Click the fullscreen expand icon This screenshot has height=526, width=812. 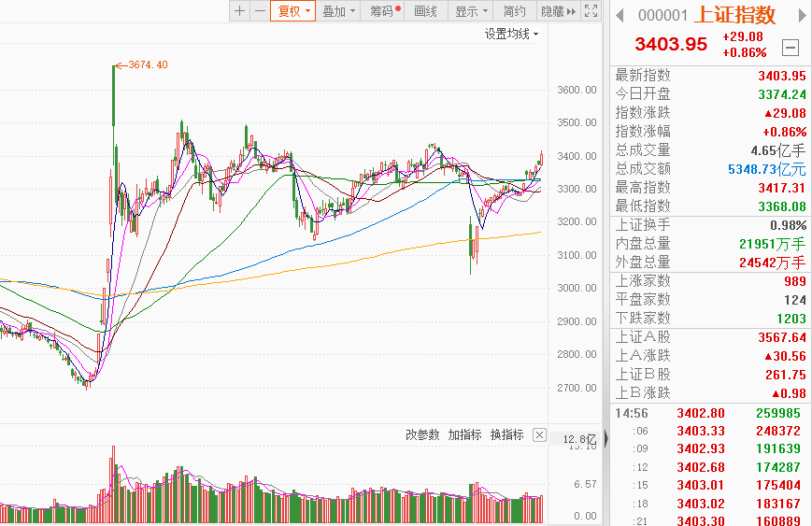(x=591, y=11)
